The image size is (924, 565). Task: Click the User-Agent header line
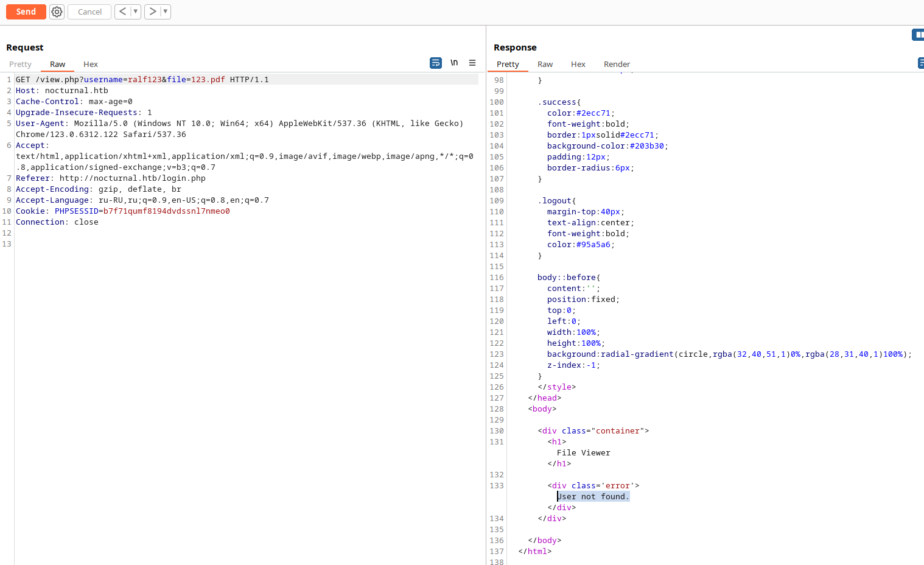240,129
